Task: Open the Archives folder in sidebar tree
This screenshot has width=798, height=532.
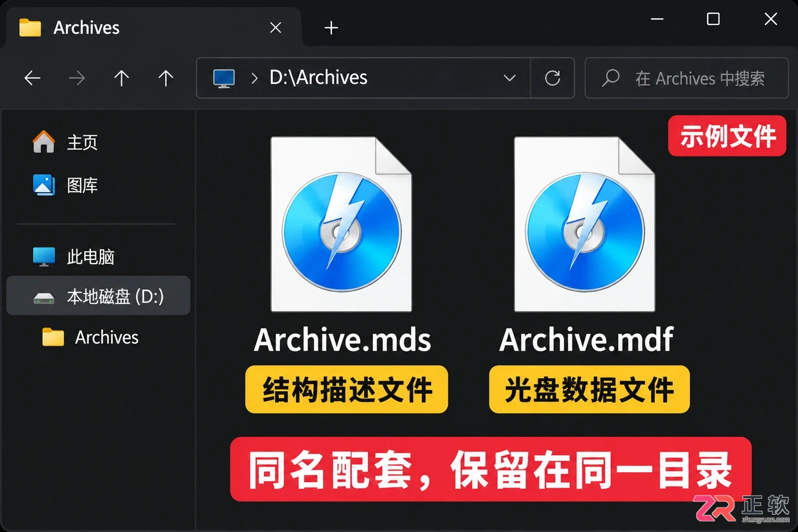Action: [99, 337]
